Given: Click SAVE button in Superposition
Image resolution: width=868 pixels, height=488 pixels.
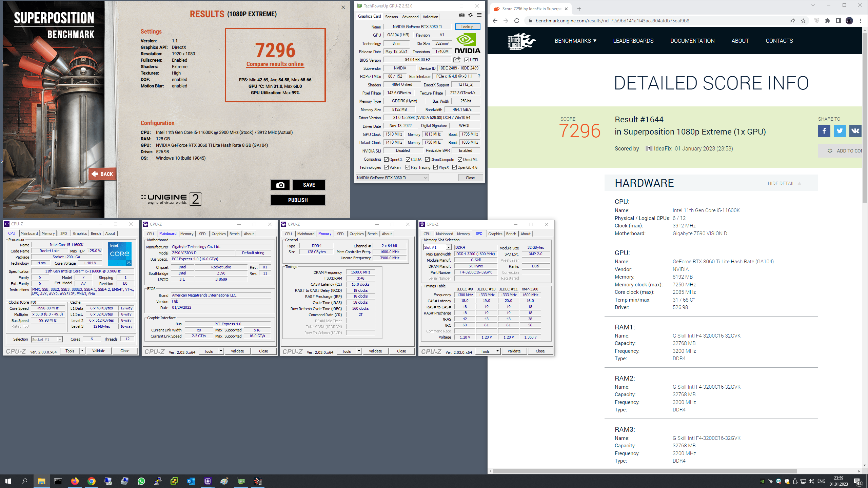Looking at the screenshot, I should 309,185.
